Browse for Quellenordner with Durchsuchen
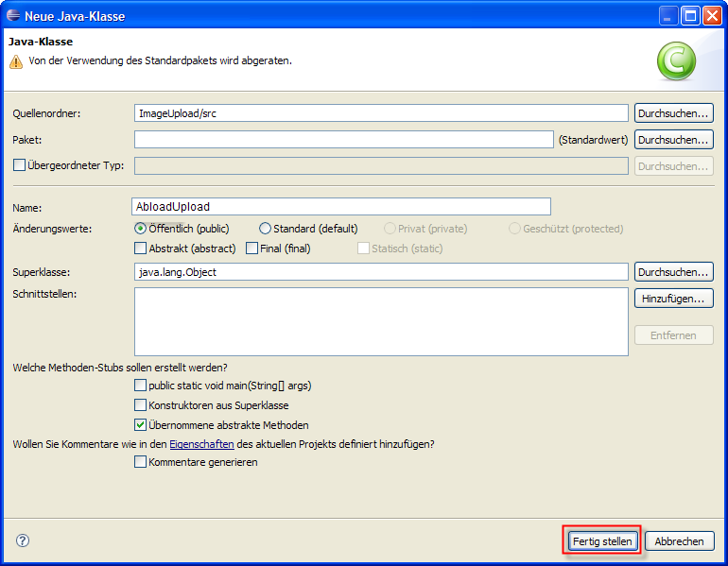 tap(673, 113)
